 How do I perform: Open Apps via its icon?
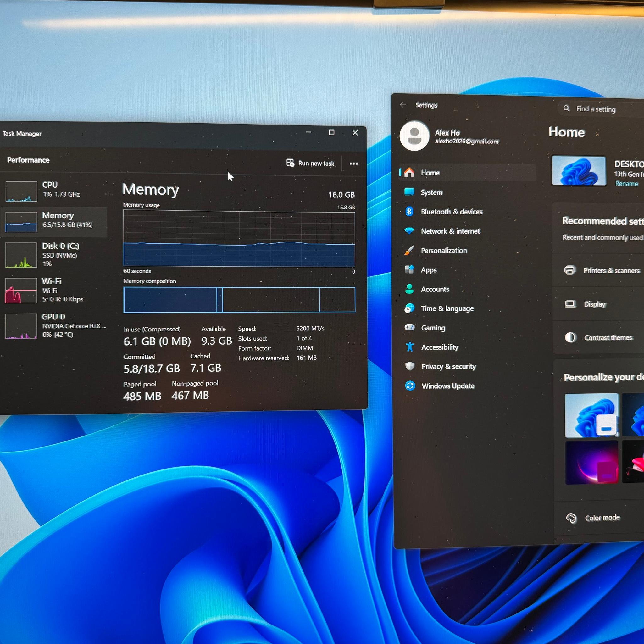(x=409, y=269)
